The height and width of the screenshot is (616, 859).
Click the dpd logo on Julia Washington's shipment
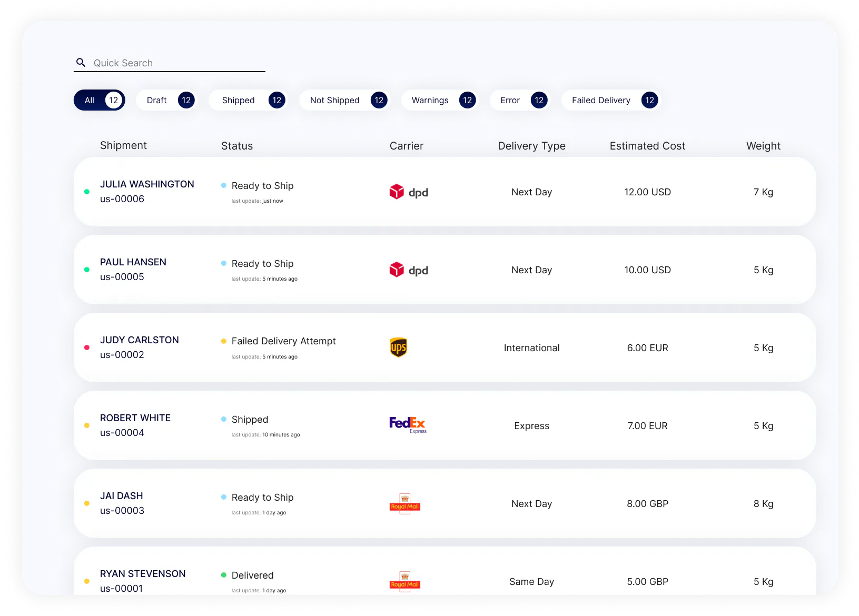click(x=409, y=192)
